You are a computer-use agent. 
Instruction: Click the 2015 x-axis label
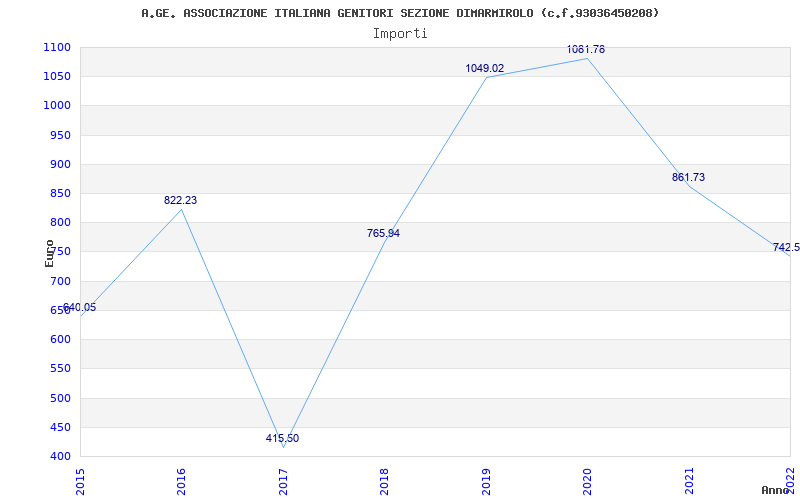tap(80, 482)
